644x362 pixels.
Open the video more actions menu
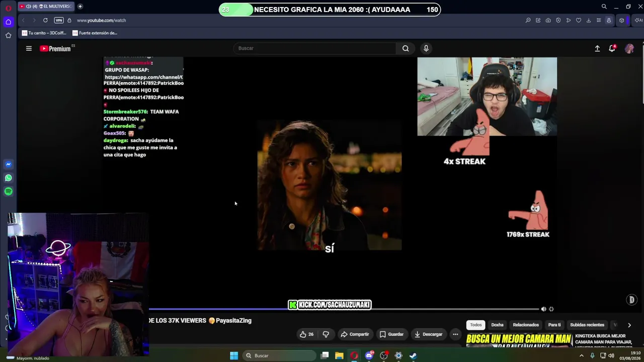(455, 334)
